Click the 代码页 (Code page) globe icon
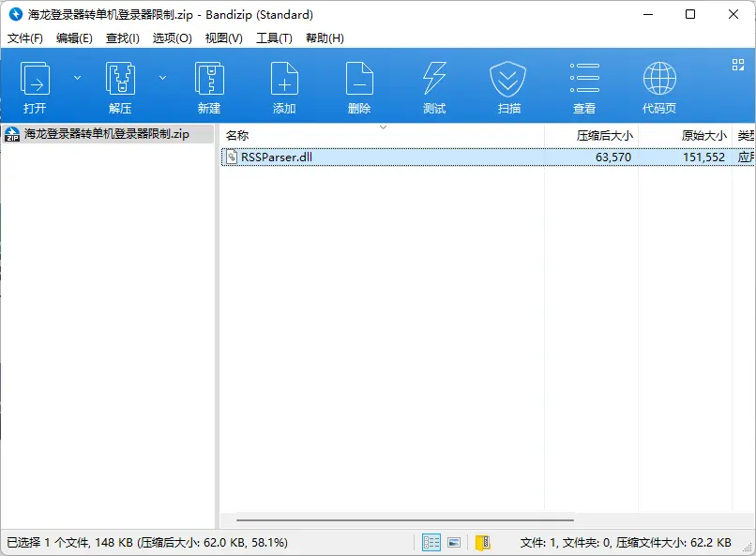The image size is (756, 556). (659, 81)
